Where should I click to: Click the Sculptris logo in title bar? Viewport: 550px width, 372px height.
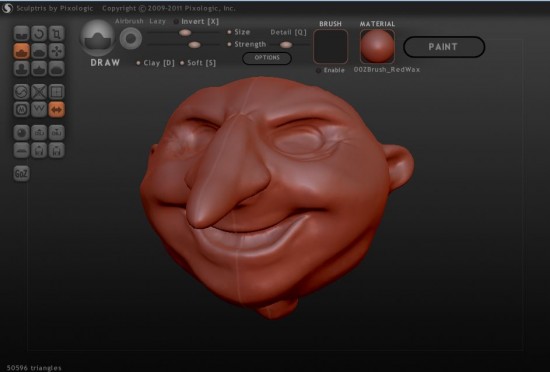pyautogui.click(x=7, y=8)
